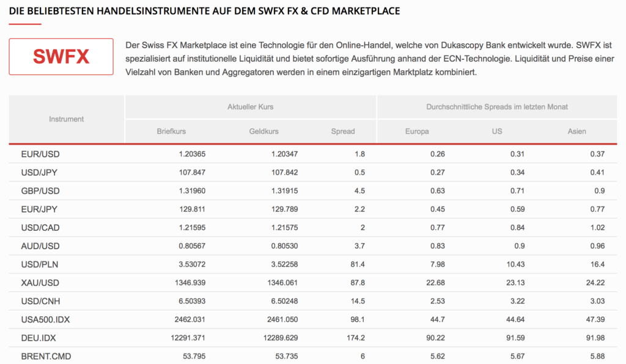This screenshot has height=364, width=626.
Task: Click DEU.IDX Briefkurs value 12291.371
Action: tap(188, 337)
